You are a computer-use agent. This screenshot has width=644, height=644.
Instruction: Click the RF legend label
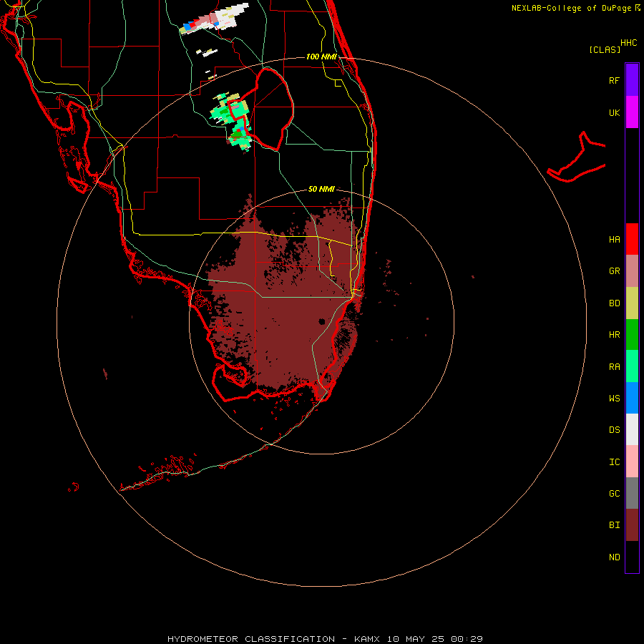click(x=614, y=80)
